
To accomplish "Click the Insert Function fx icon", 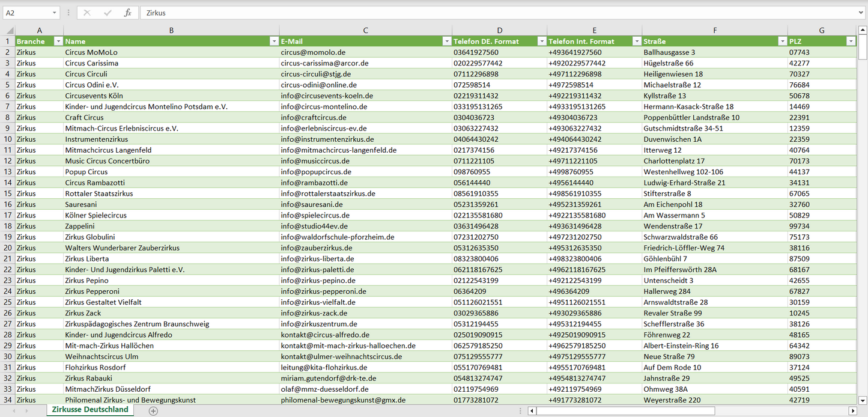I will coord(127,13).
